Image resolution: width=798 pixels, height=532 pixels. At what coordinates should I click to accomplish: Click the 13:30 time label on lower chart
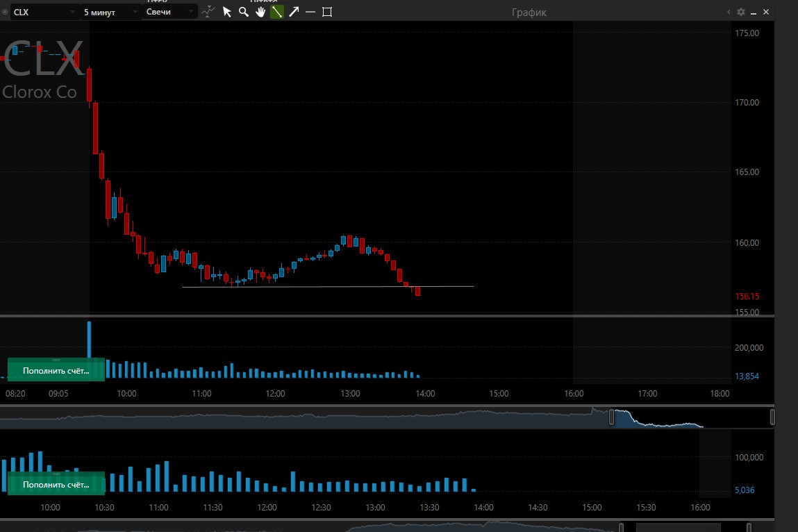pos(429,508)
